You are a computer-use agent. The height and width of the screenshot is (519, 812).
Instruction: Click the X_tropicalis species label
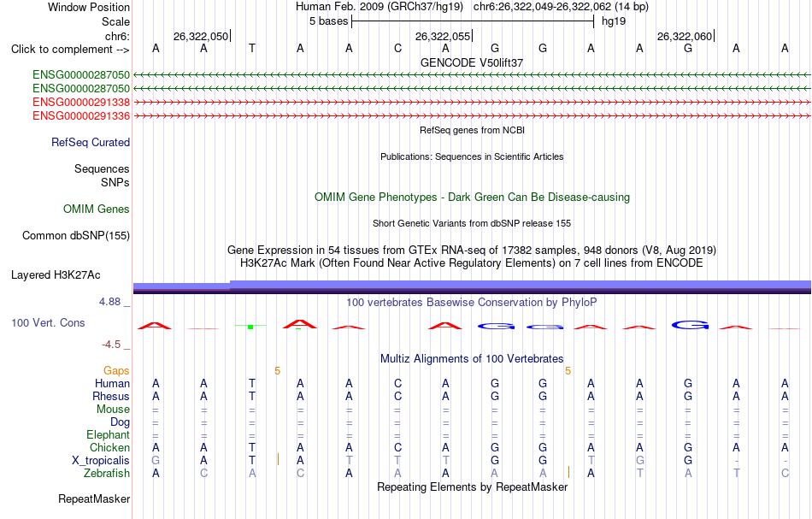point(101,461)
